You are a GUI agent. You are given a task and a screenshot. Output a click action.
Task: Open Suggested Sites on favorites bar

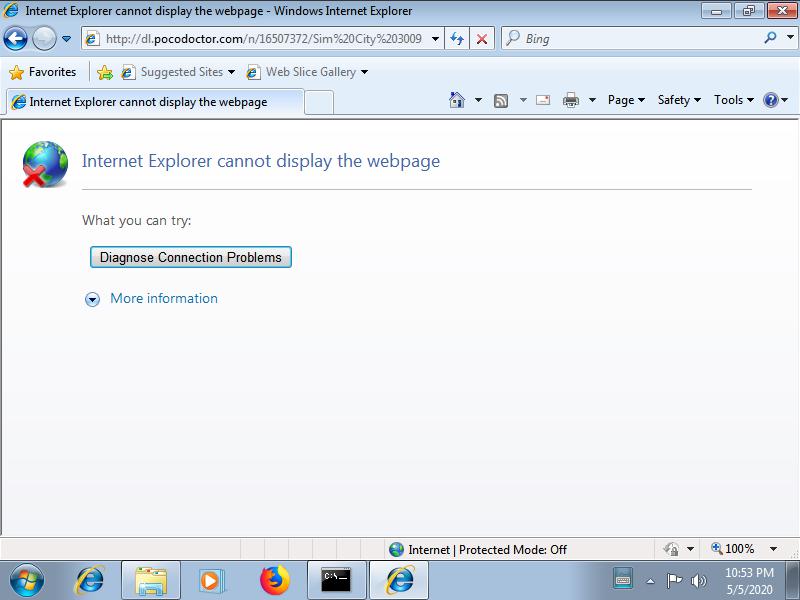click(178, 72)
